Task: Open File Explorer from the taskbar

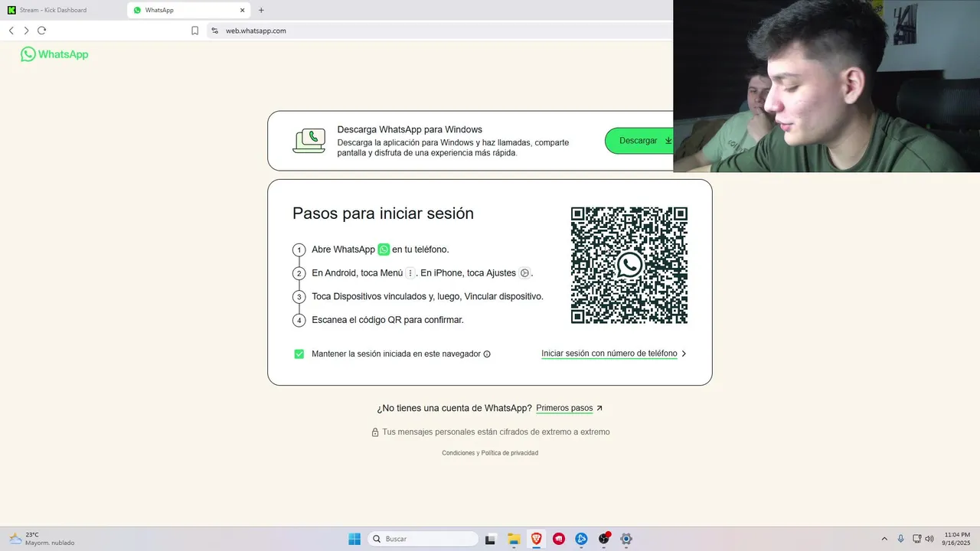Action: (514, 539)
